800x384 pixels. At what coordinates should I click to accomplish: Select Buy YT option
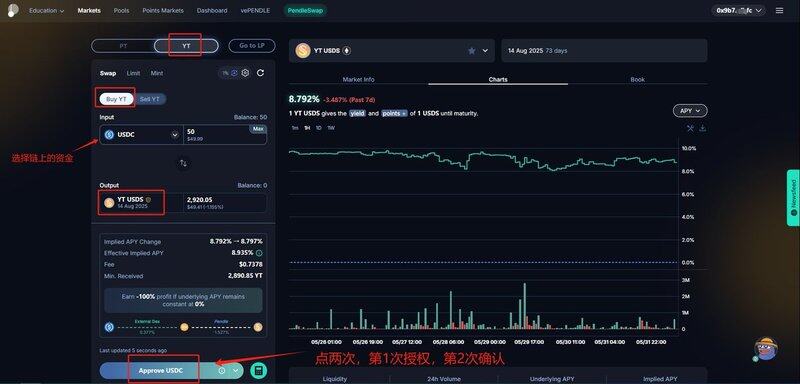point(116,99)
